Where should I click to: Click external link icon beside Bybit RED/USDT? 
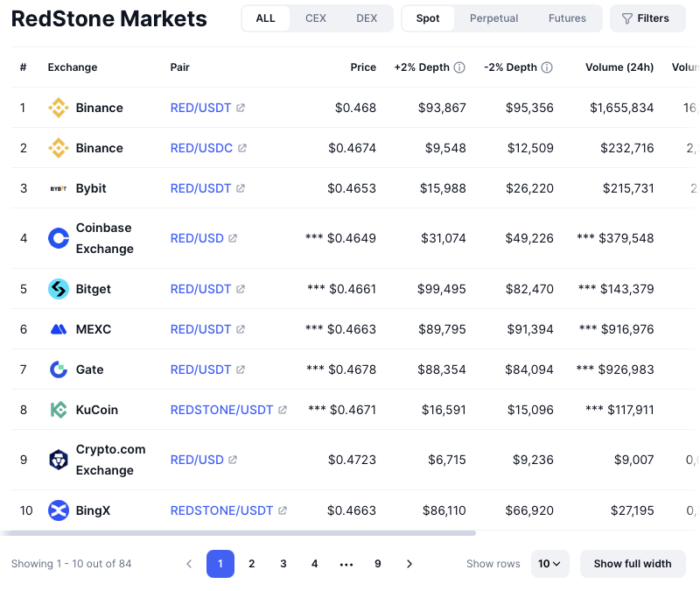241,188
